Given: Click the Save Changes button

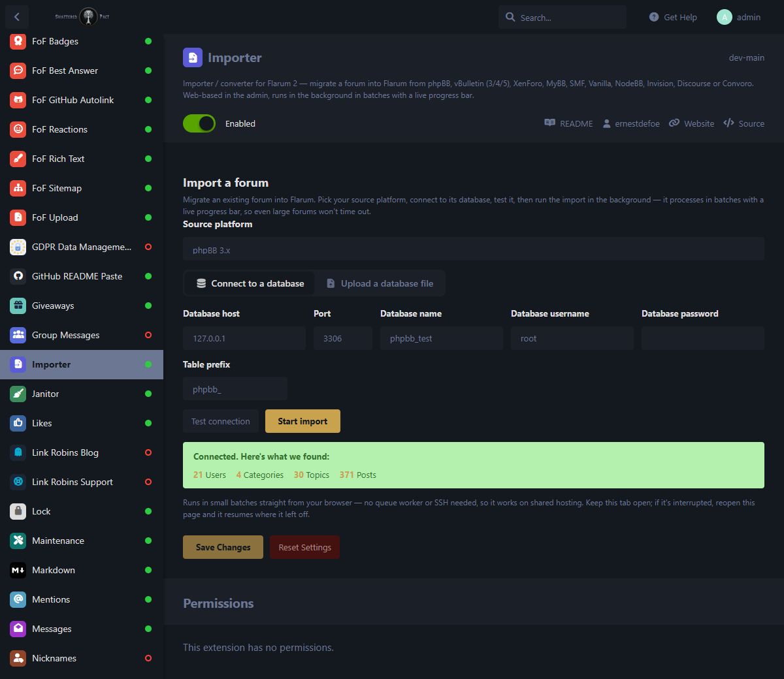Looking at the screenshot, I should pos(223,547).
